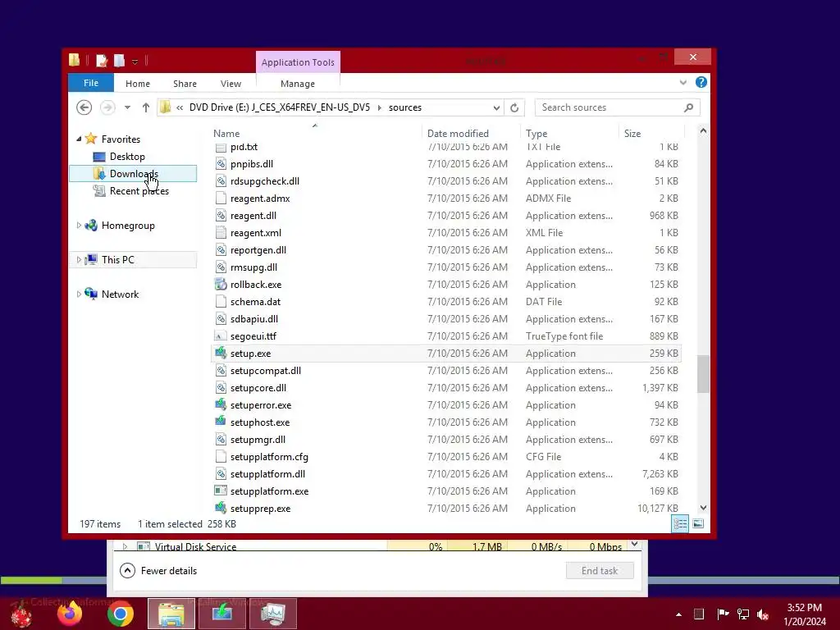Switch to Details view layout icon
The width and height of the screenshot is (840, 630).
pos(680,524)
